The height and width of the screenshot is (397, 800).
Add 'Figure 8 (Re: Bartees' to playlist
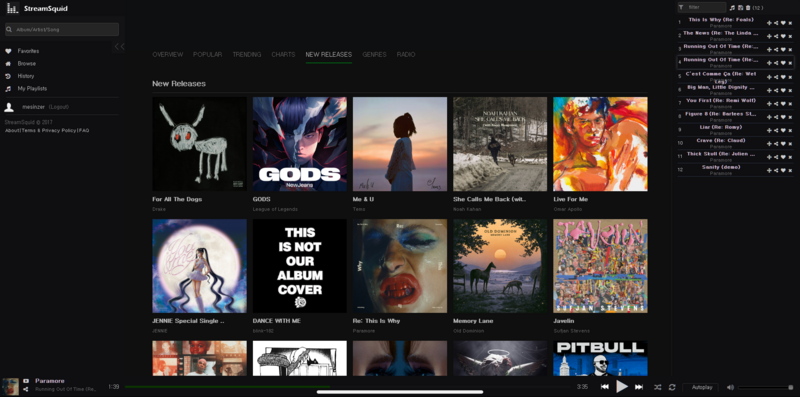769,116
